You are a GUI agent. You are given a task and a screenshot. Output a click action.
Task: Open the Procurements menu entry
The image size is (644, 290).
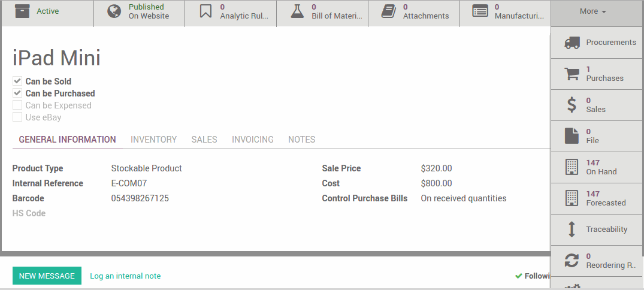(597, 43)
